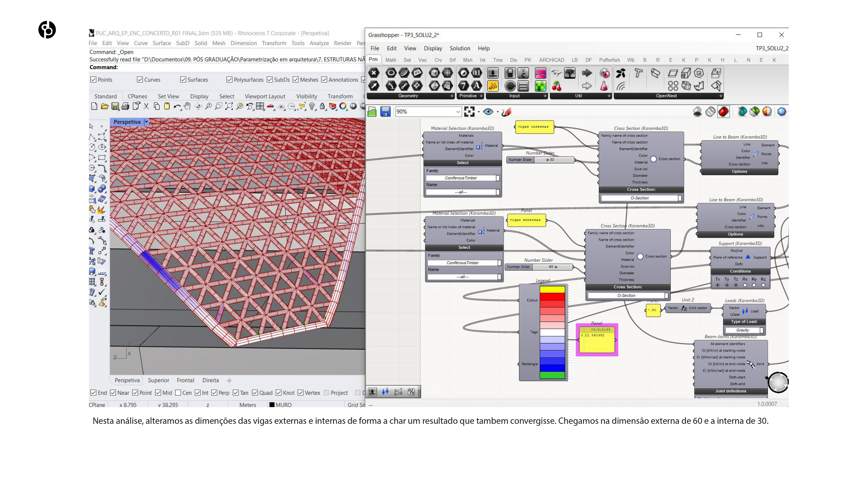The width and height of the screenshot is (868, 488).
Task: Toggle the Project osnap checkbox
Action: (326, 393)
